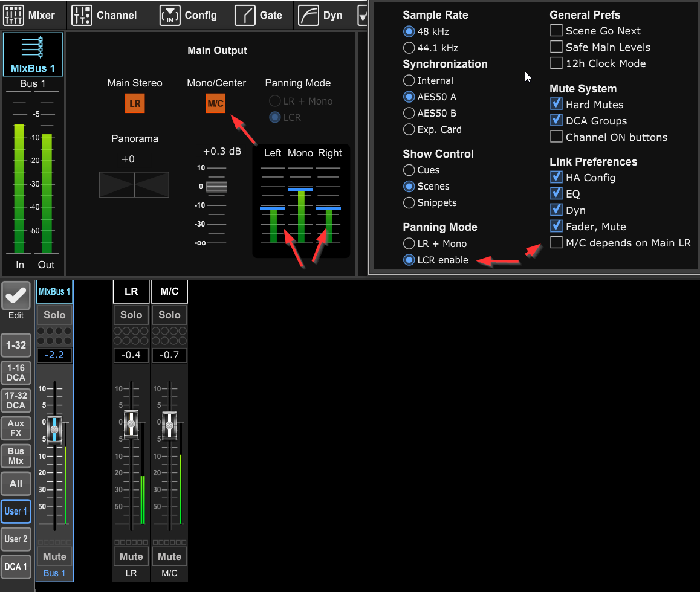Show 1-16 DCA layer

[16, 373]
